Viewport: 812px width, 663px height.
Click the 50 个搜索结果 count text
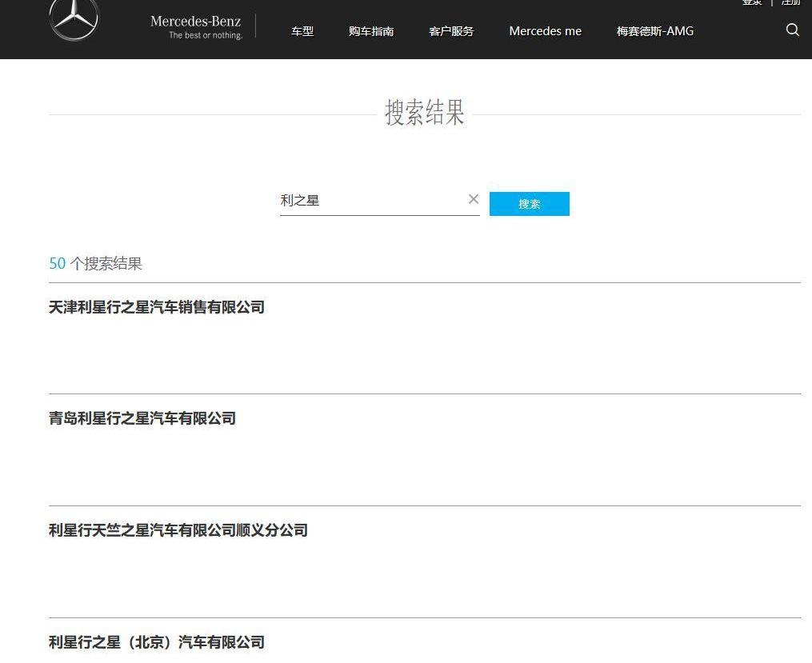[x=95, y=263]
